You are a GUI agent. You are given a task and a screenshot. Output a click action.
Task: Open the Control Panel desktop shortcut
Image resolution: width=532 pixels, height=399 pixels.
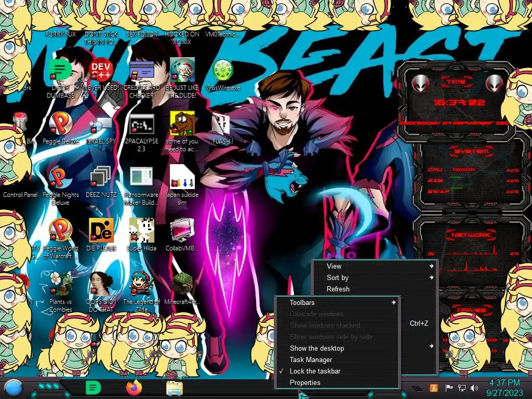(20, 195)
